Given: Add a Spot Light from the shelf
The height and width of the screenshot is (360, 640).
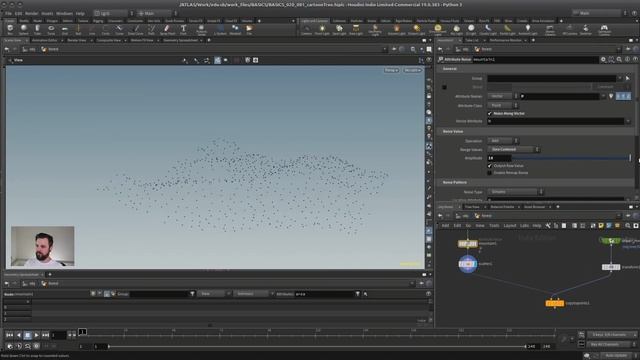Looking at the screenshot, I should 339,29.
